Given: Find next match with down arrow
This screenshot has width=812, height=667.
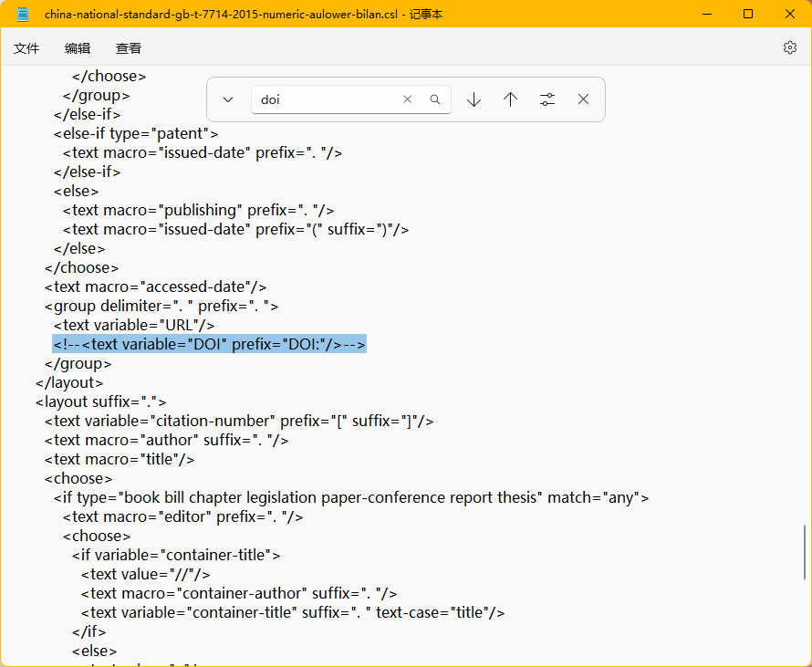Looking at the screenshot, I should (x=474, y=99).
